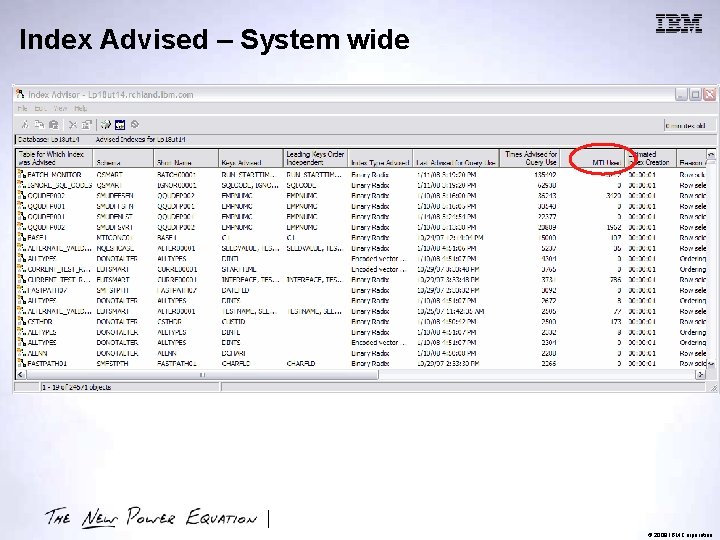The width and height of the screenshot is (720, 540).
Task: Click the Binary Radix cell of FASTPATH01 row
Action: (370, 363)
